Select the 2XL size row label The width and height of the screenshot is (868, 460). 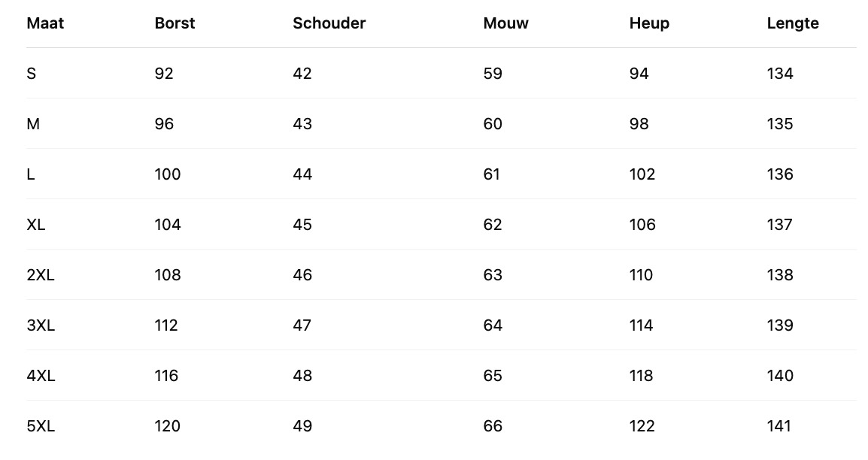[x=41, y=275]
